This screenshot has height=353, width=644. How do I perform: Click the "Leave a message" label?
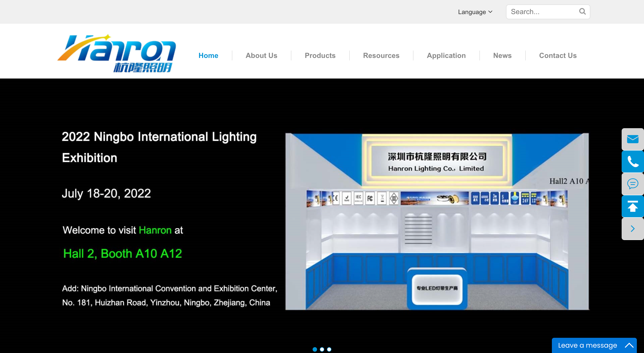click(587, 345)
